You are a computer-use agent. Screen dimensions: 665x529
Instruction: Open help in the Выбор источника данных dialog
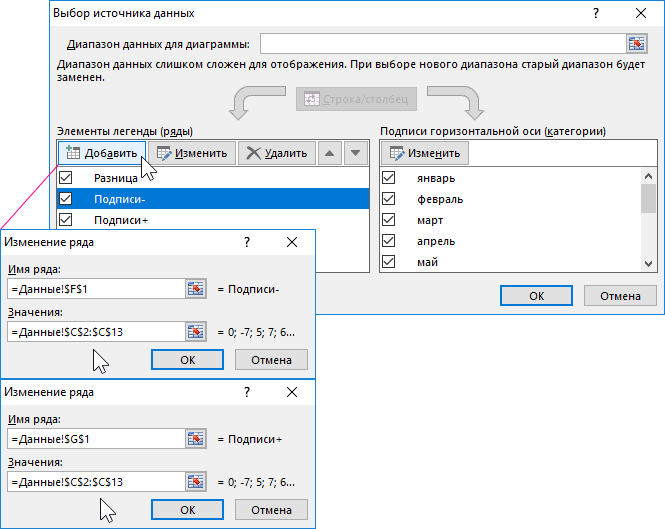(x=596, y=13)
